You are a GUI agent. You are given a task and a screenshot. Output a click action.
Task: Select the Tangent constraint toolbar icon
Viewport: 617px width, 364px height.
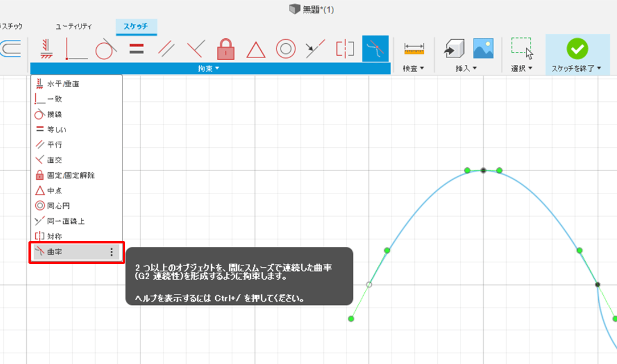[x=106, y=49]
